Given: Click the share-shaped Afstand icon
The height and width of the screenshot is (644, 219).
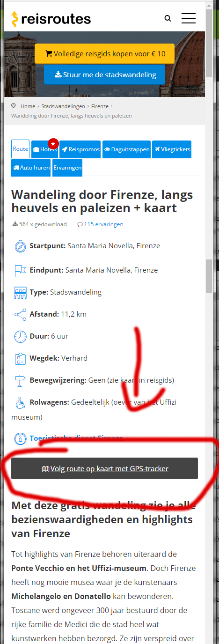Looking at the screenshot, I should (x=20, y=314).
